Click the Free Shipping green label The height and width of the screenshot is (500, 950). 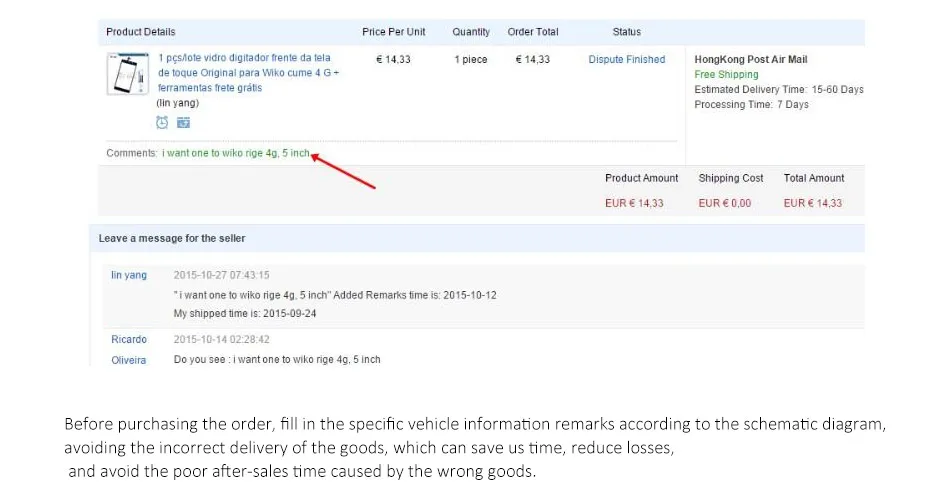click(726, 75)
